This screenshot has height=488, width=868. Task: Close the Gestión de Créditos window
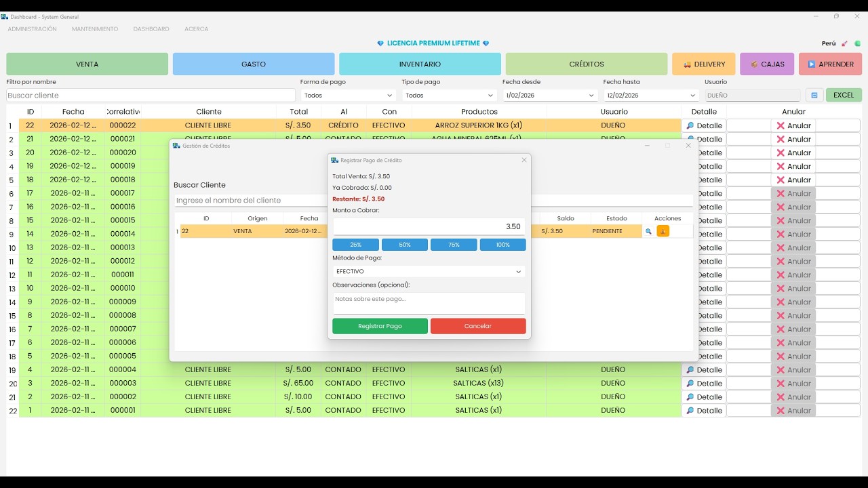click(x=688, y=146)
